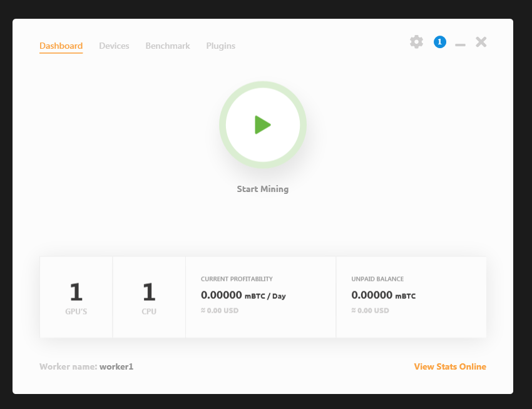The width and height of the screenshot is (532, 409).
Task: Select the Dashboard tab
Action: pyautogui.click(x=61, y=46)
